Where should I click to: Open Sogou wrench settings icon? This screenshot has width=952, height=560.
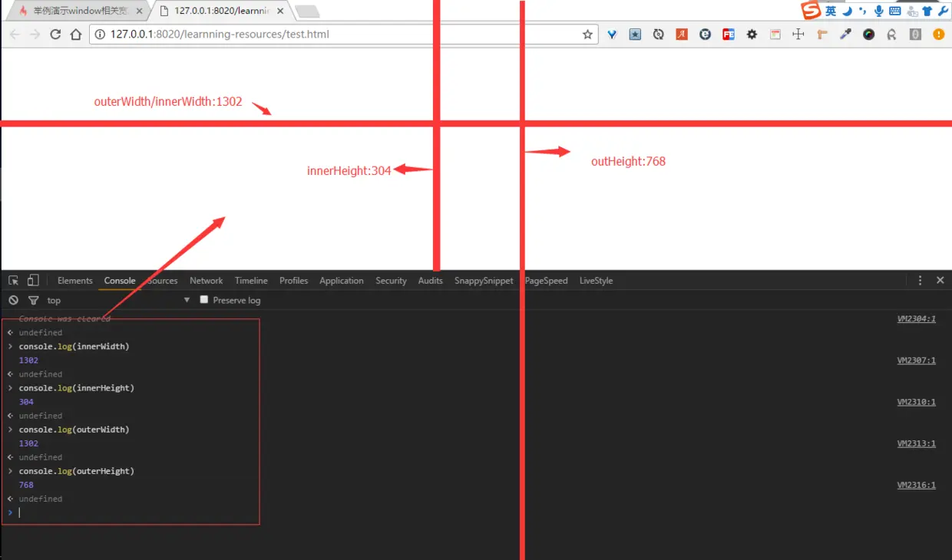pos(942,12)
